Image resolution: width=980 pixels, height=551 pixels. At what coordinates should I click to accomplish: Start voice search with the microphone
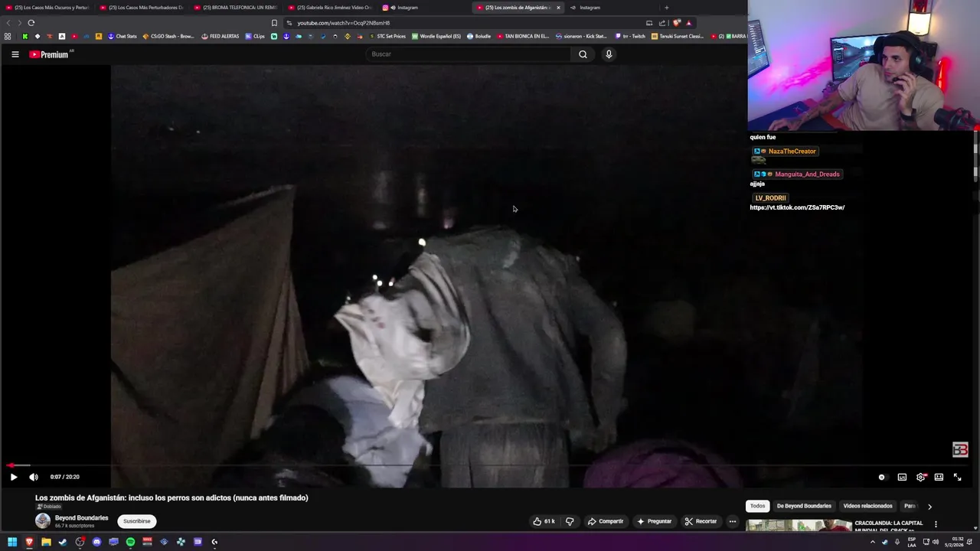pos(609,54)
